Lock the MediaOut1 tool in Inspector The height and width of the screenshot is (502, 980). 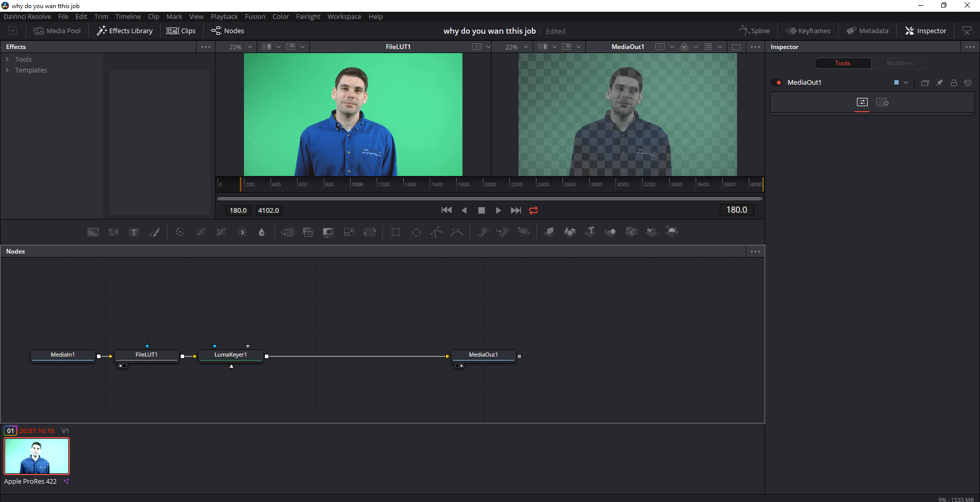pyautogui.click(x=953, y=83)
